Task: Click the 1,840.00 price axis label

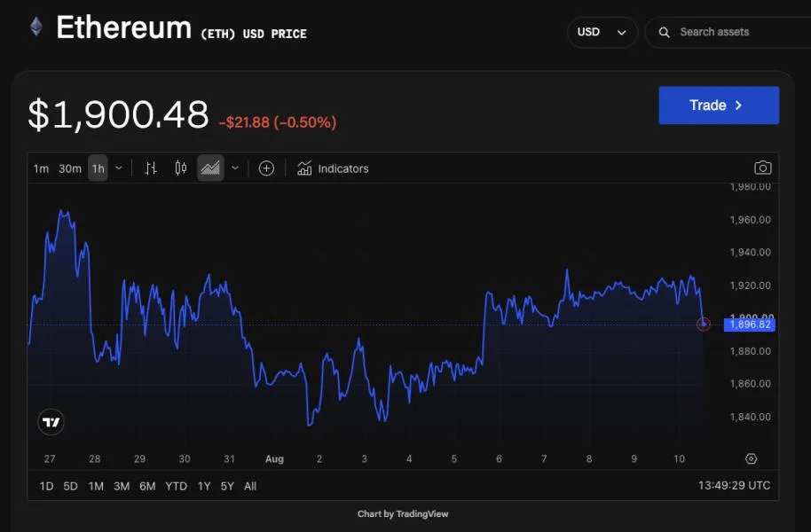Action: point(750,417)
